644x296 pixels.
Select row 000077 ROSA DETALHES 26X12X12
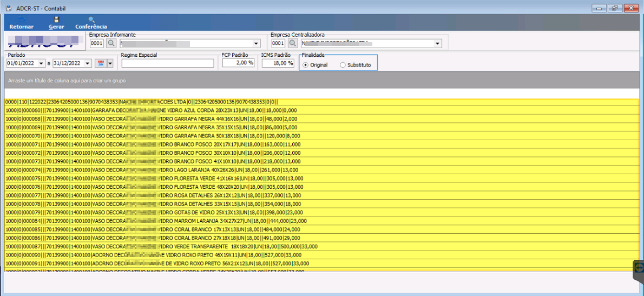pos(321,195)
